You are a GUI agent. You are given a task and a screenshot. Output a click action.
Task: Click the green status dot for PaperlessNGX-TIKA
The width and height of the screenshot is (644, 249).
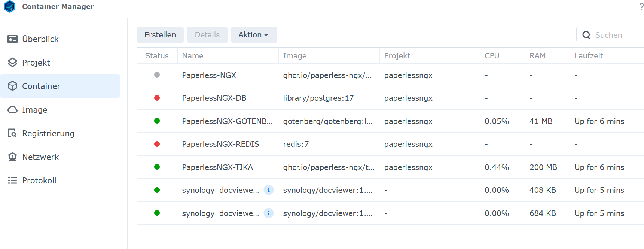(157, 167)
